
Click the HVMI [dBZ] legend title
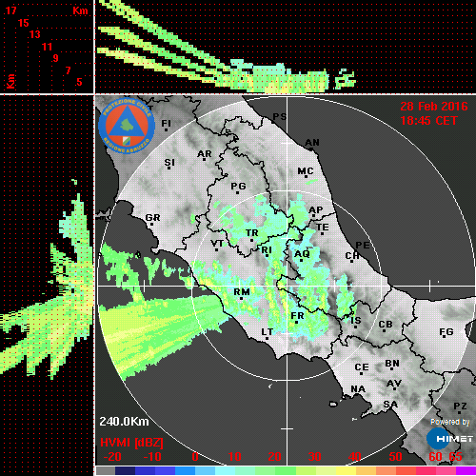131,443
